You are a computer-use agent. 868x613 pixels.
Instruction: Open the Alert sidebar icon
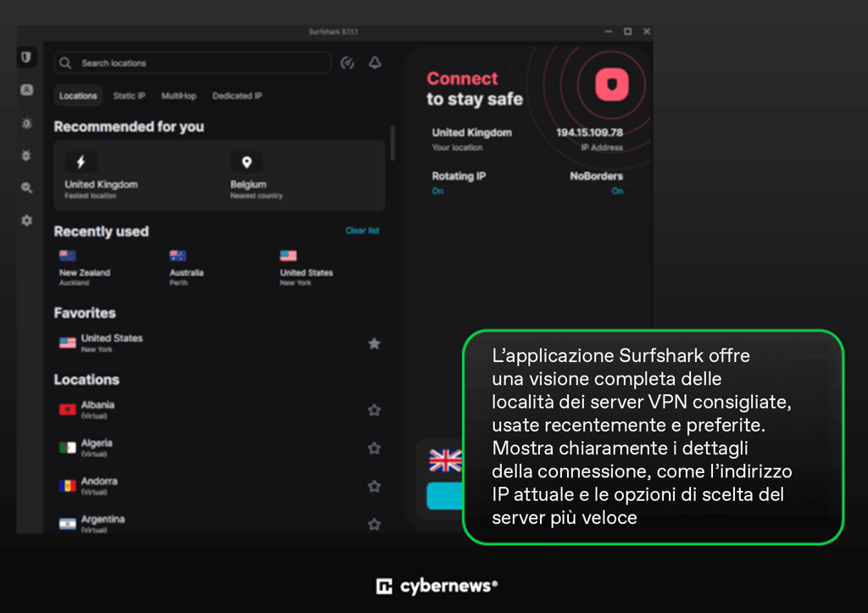pos(26,123)
